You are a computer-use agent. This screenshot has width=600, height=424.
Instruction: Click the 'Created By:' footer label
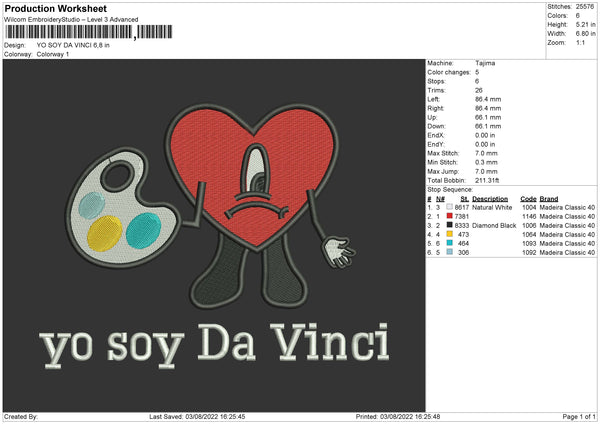coord(21,416)
